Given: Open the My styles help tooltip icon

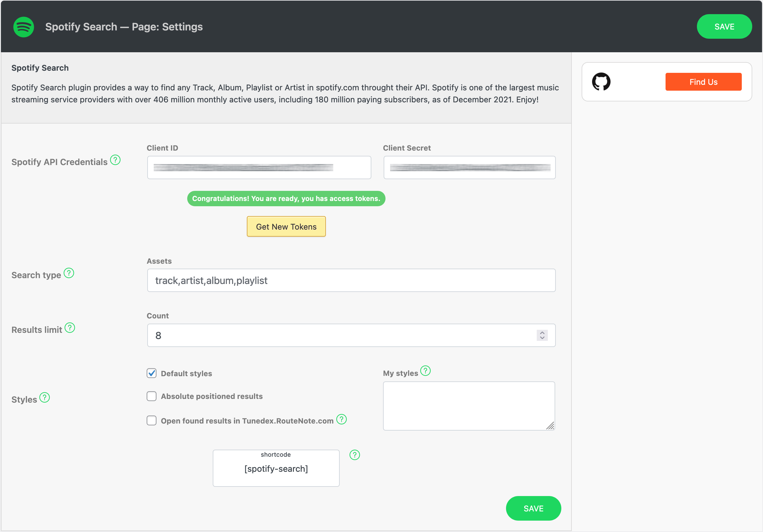Looking at the screenshot, I should [x=425, y=371].
